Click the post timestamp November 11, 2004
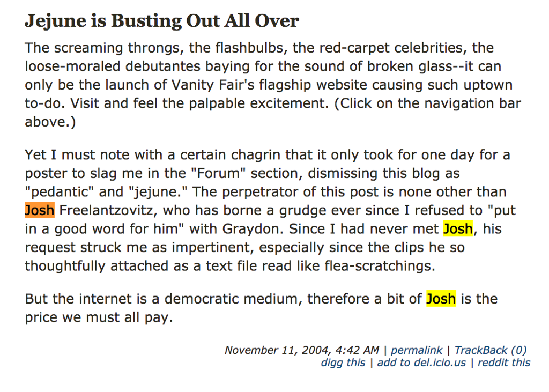Screen dimensions: 549x392 277,350
